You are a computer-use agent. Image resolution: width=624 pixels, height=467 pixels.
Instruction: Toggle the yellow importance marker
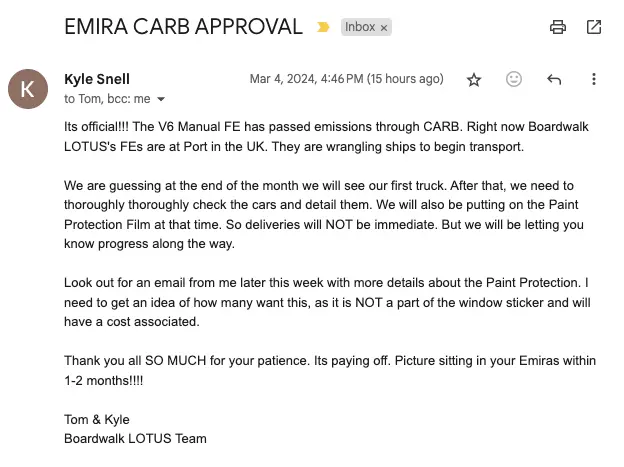click(x=323, y=27)
